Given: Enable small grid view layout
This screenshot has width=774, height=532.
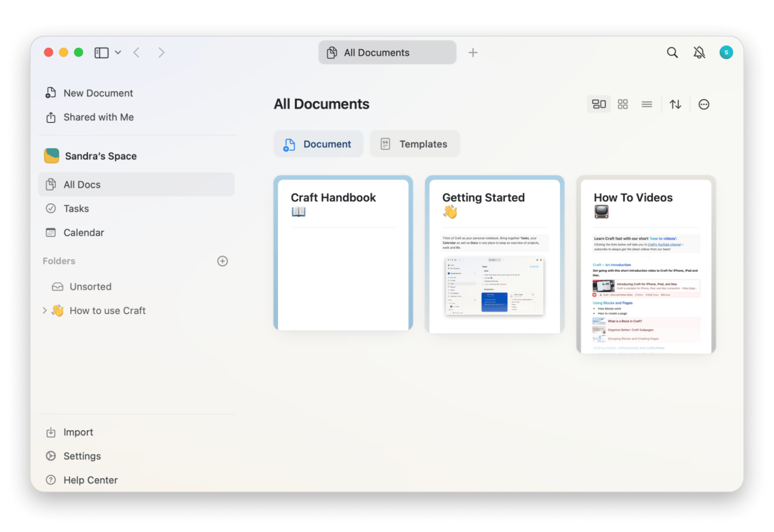Looking at the screenshot, I should pos(623,104).
